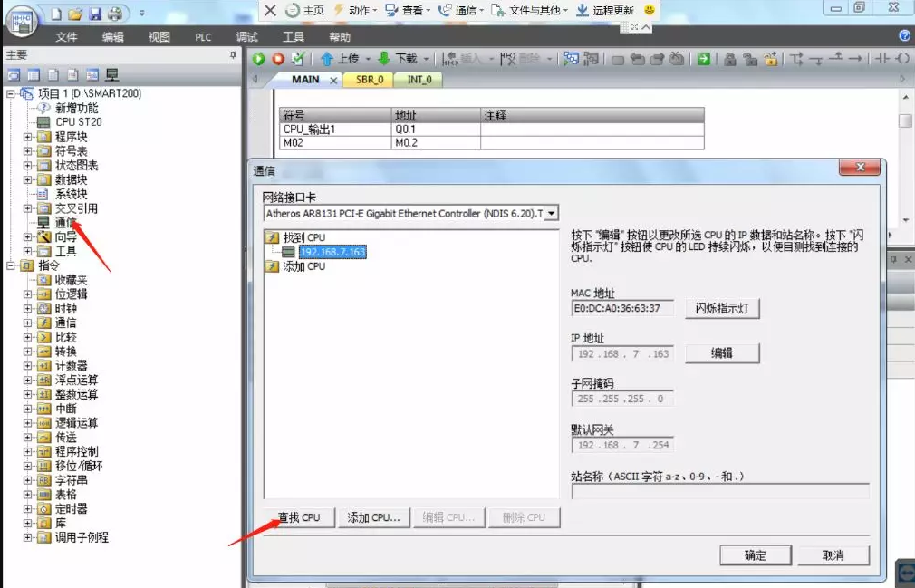Cancel the dialog with the 取消 button
The width and height of the screenshot is (915, 588).
(x=833, y=555)
